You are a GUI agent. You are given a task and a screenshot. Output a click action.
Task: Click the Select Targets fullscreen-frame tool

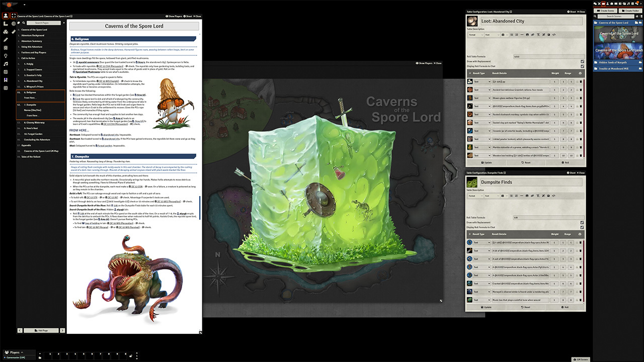(x=14, y=16)
